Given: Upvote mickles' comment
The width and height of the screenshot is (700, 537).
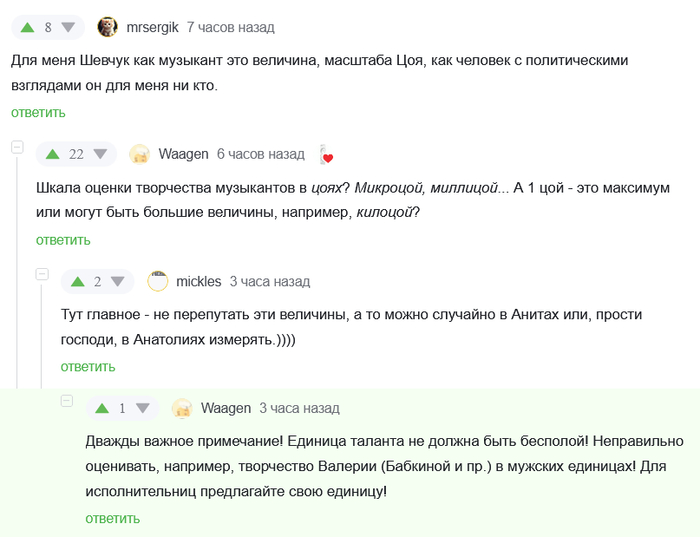Looking at the screenshot, I should pos(77,281).
